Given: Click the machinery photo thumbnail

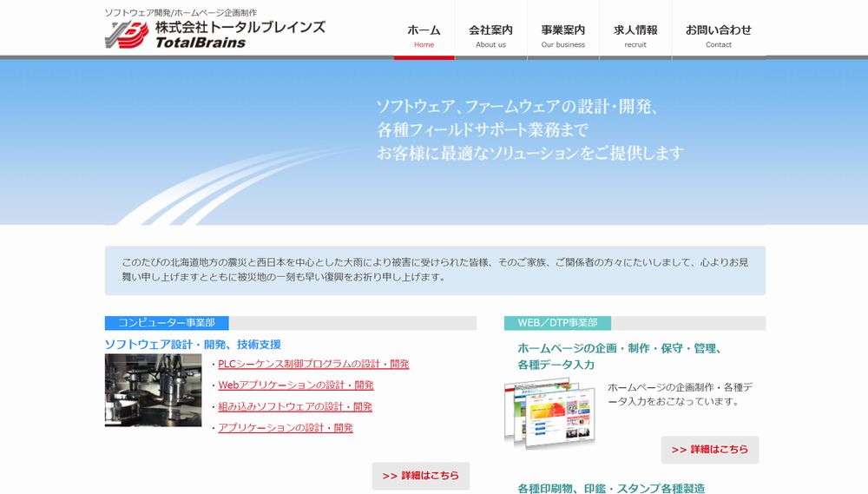Looking at the screenshot, I should pos(153,390).
